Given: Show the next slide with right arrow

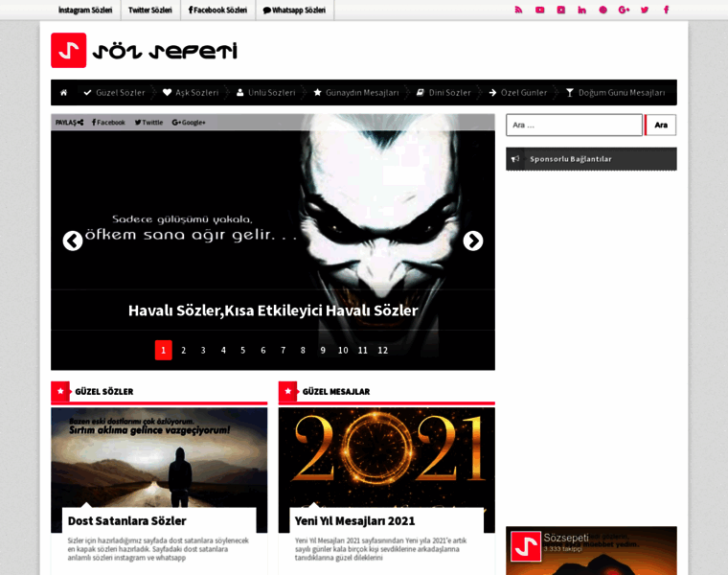Looking at the screenshot, I should 473,241.
